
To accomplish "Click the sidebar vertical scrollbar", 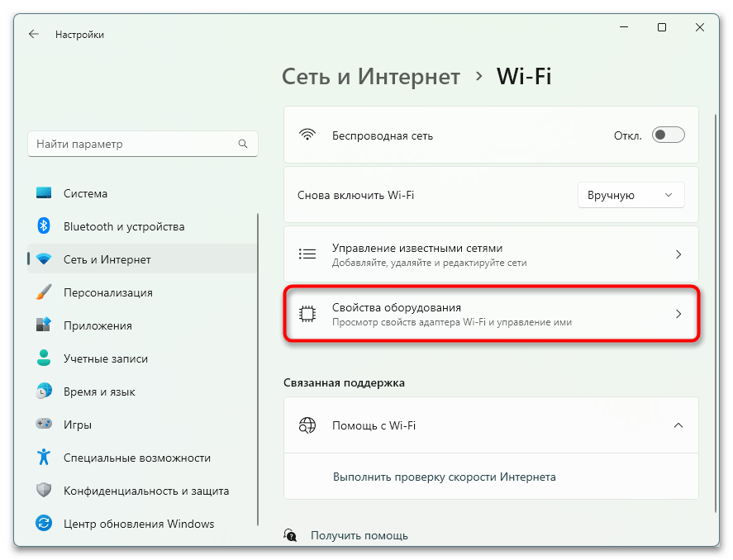I will [258, 369].
